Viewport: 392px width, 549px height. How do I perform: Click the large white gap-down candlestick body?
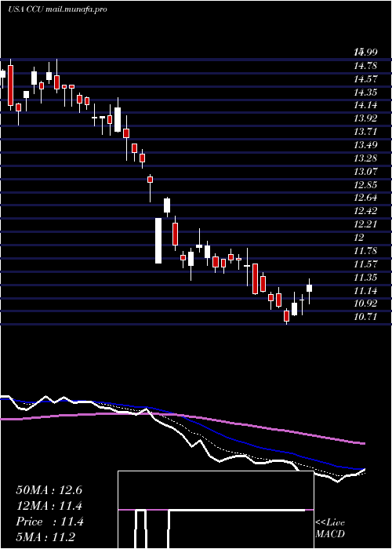pos(158,241)
